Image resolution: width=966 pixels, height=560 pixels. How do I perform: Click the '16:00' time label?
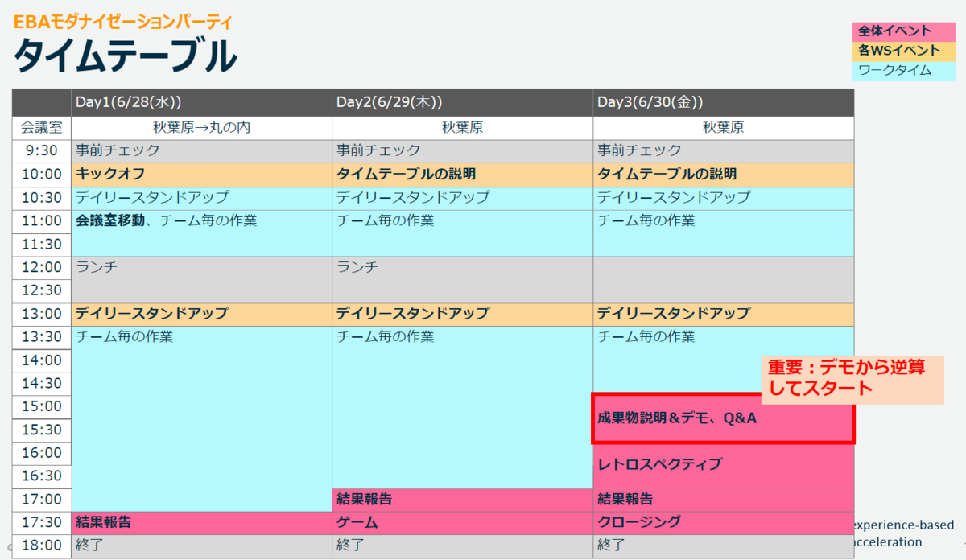click(x=42, y=453)
